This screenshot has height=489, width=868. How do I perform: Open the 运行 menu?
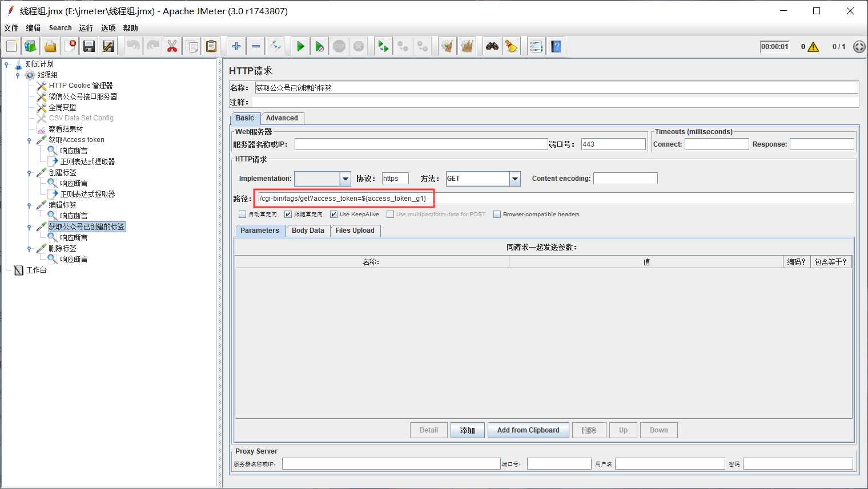point(86,28)
